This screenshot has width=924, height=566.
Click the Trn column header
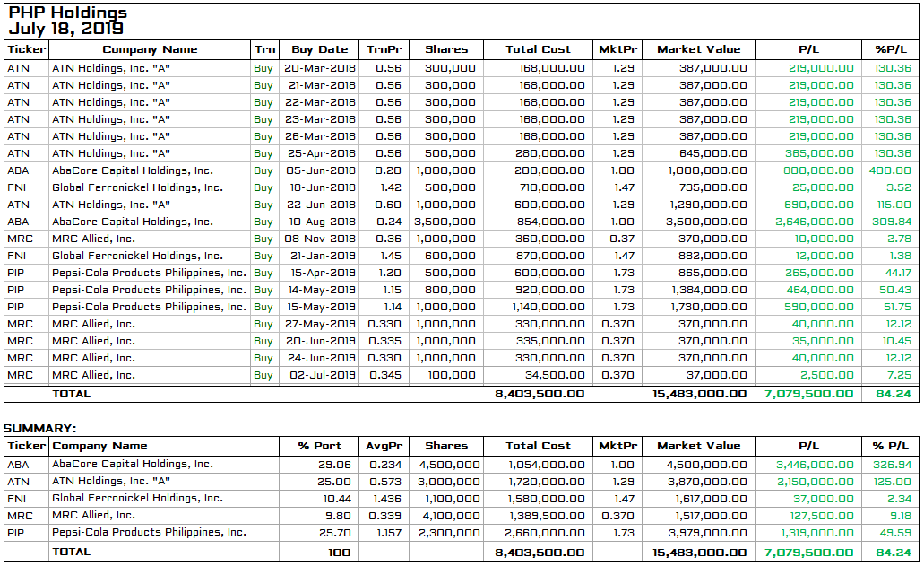click(264, 49)
